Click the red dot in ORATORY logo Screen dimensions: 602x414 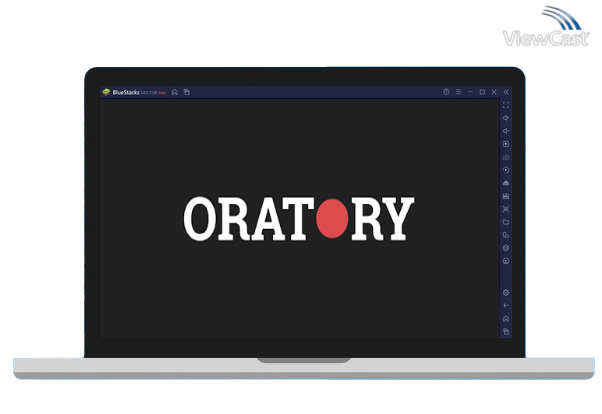tap(332, 219)
